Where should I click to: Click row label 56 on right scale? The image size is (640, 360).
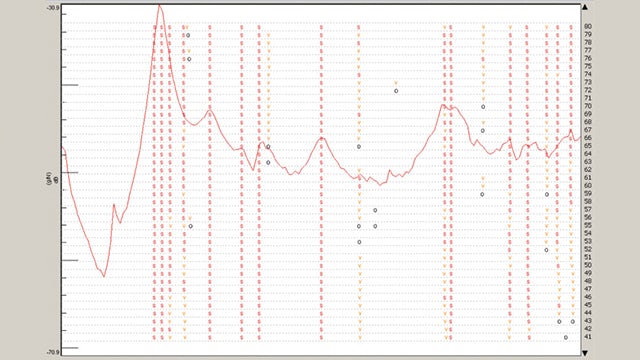point(588,218)
